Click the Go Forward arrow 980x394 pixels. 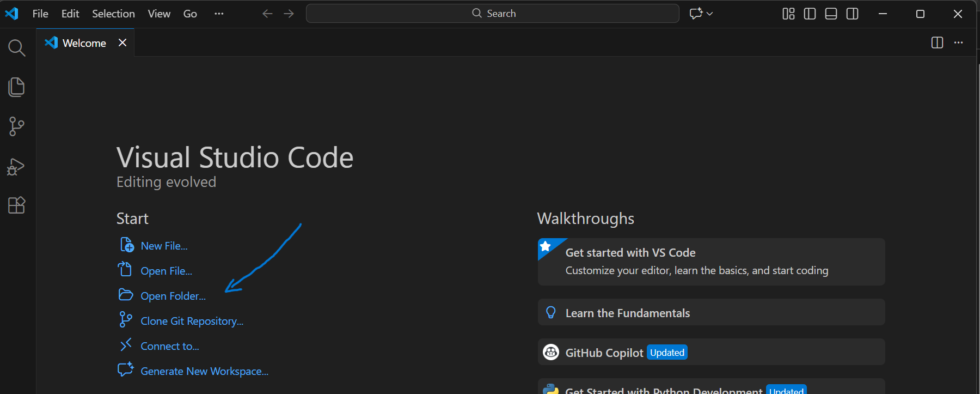click(289, 14)
